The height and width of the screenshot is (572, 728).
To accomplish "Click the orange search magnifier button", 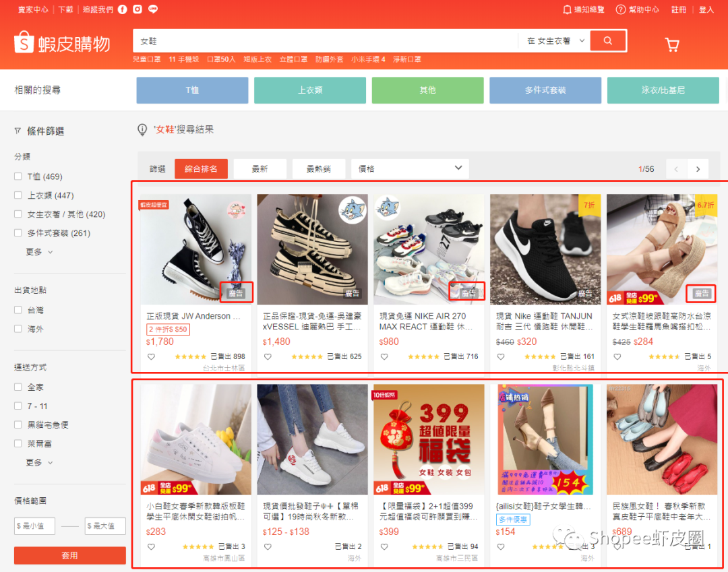I will click(608, 41).
